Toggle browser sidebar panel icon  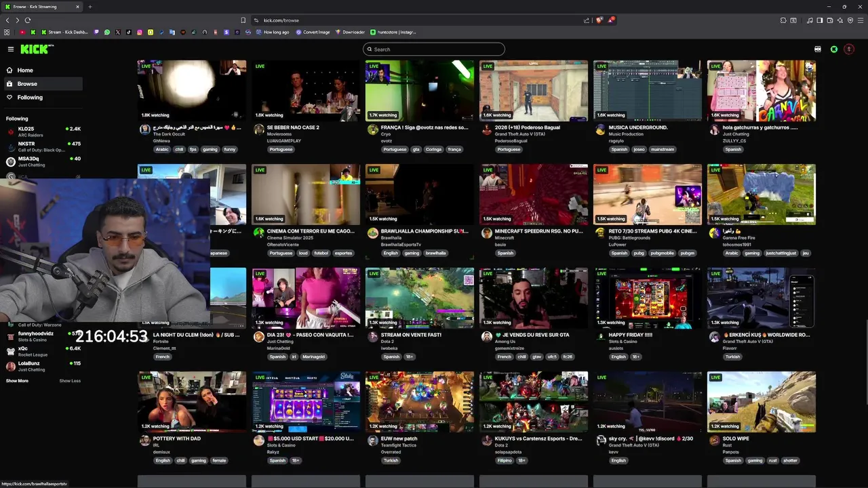[820, 20]
